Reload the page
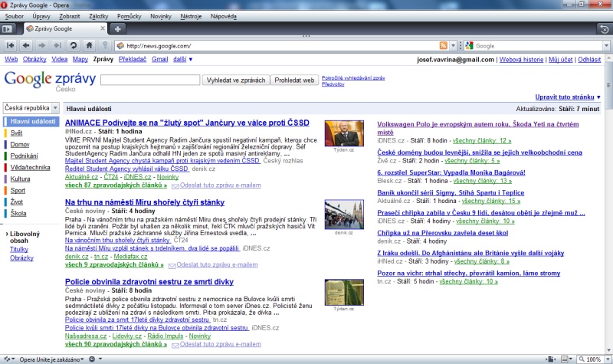 pos(73,46)
